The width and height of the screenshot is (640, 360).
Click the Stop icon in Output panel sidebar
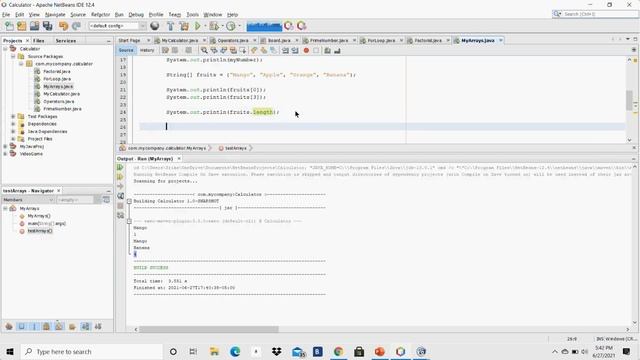point(120,206)
